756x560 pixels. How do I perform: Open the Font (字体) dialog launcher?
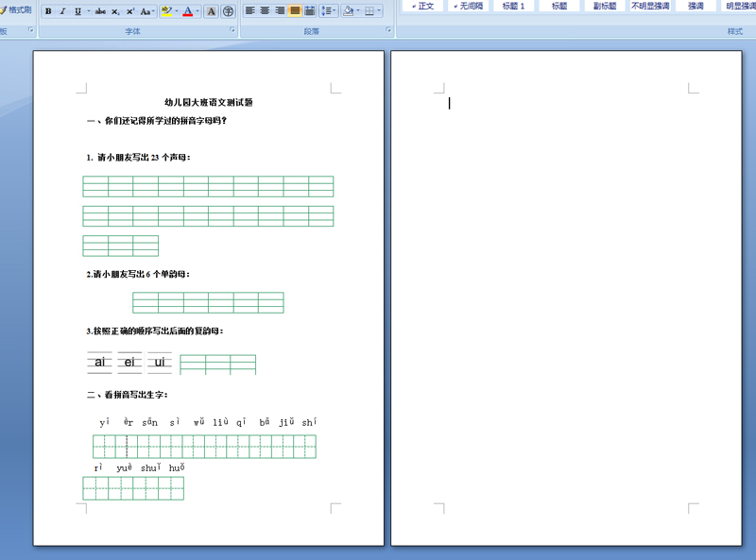[232, 30]
